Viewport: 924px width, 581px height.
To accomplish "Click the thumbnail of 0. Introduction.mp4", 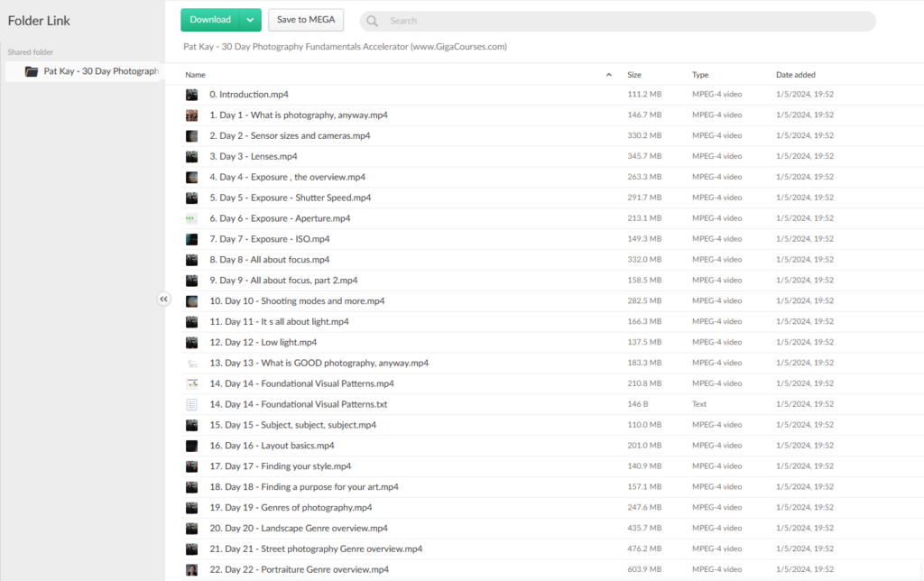I will [x=191, y=95].
